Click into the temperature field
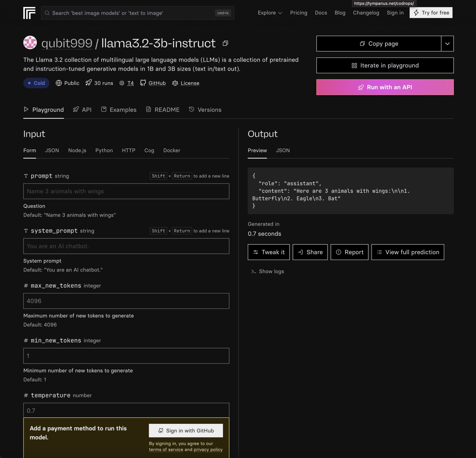Screen dimensions: 476x458 tap(126, 410)
